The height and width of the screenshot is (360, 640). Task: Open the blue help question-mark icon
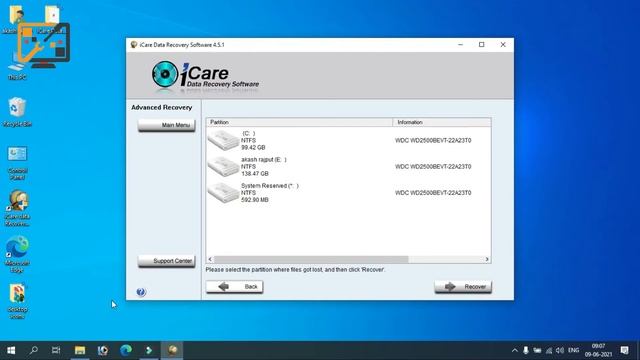tap(141, 292)
